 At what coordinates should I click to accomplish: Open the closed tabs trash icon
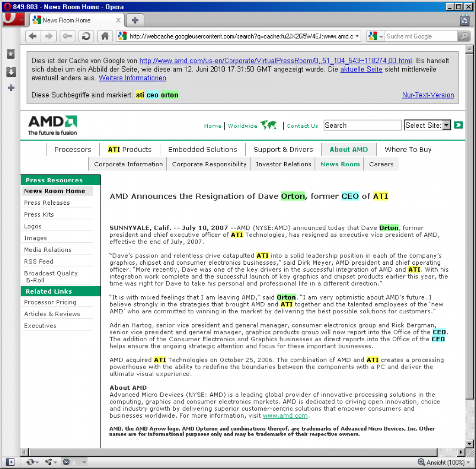point(465,20)
